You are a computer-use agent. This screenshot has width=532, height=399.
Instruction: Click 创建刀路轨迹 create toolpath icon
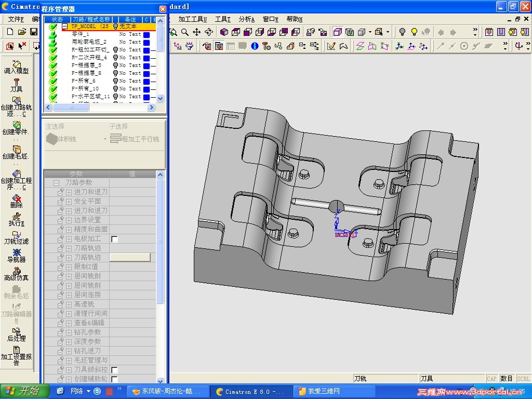[16, 107]
